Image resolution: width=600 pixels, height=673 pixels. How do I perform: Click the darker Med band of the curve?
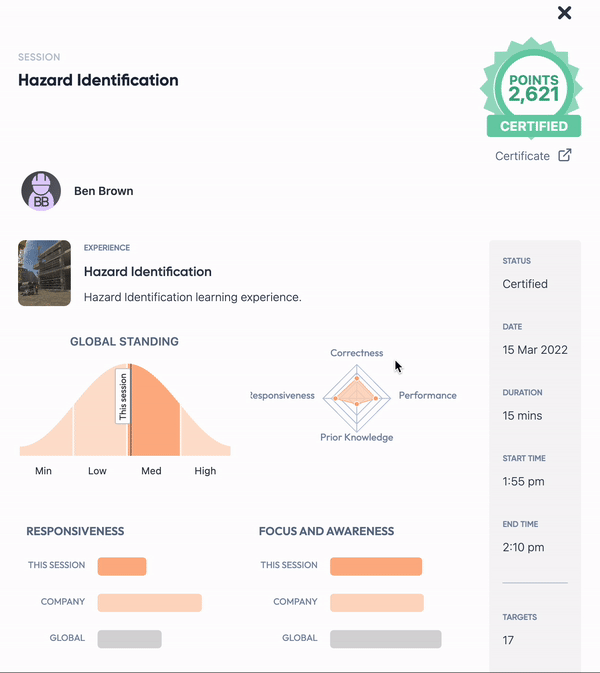click(x=155, y=412)
